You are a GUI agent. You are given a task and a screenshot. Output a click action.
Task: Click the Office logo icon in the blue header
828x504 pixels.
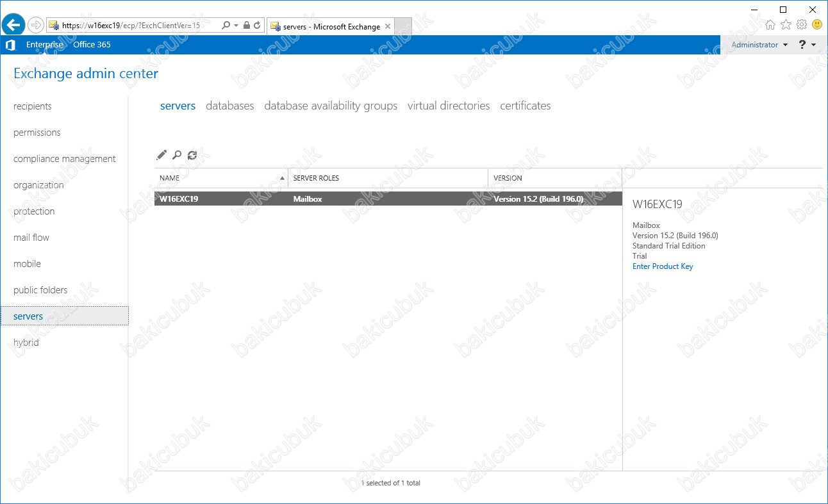10,45
